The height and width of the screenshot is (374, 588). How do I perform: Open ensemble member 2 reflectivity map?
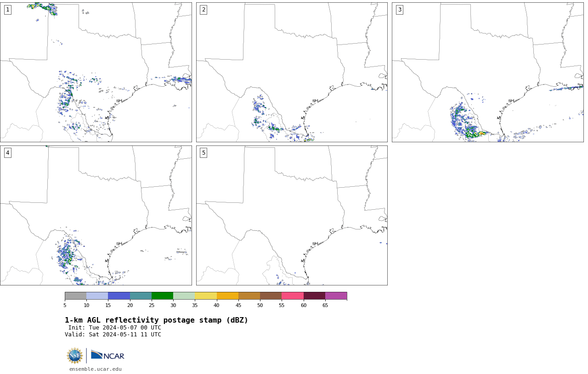pyautogui.click(x=292, y=72)
